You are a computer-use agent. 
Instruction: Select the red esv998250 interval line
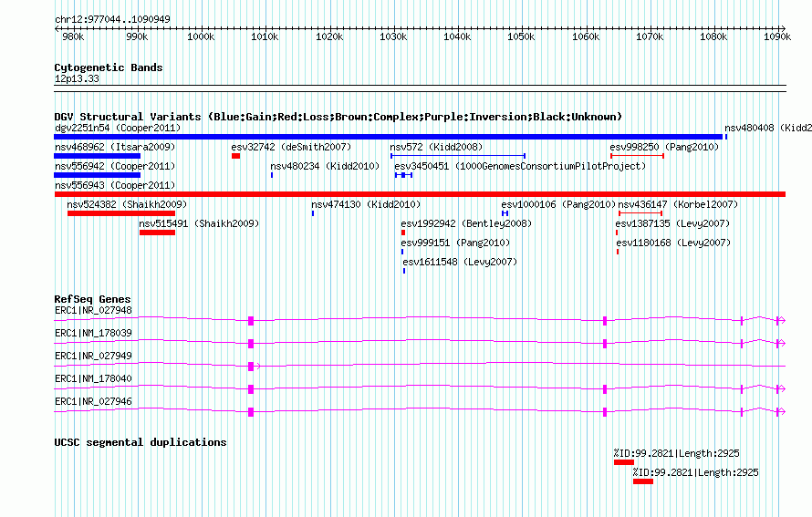pos(637,156)
